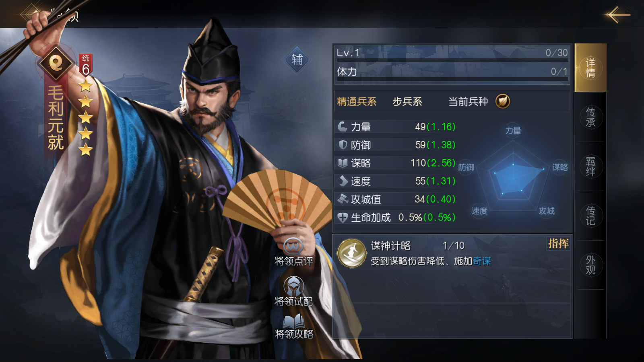Open the 将领试配 helmet icon
Image resolution: width=644 pixels, height=362 pixels.
click(x=294, y=286)
